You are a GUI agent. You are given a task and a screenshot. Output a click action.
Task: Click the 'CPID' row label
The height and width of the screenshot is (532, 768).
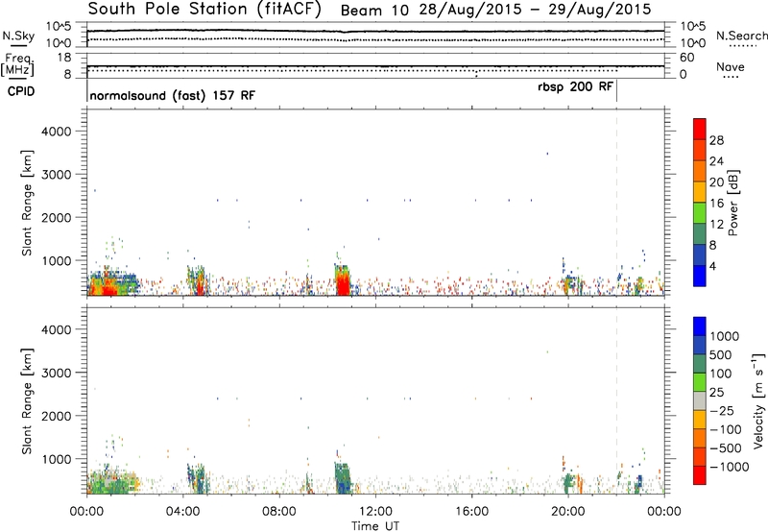(21, 91)
